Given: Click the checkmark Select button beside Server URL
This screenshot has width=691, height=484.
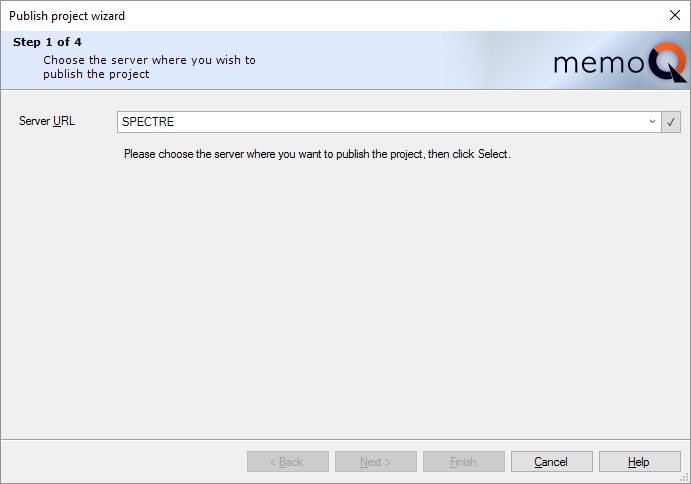Looking at the screenshot, I should point(671,122).
